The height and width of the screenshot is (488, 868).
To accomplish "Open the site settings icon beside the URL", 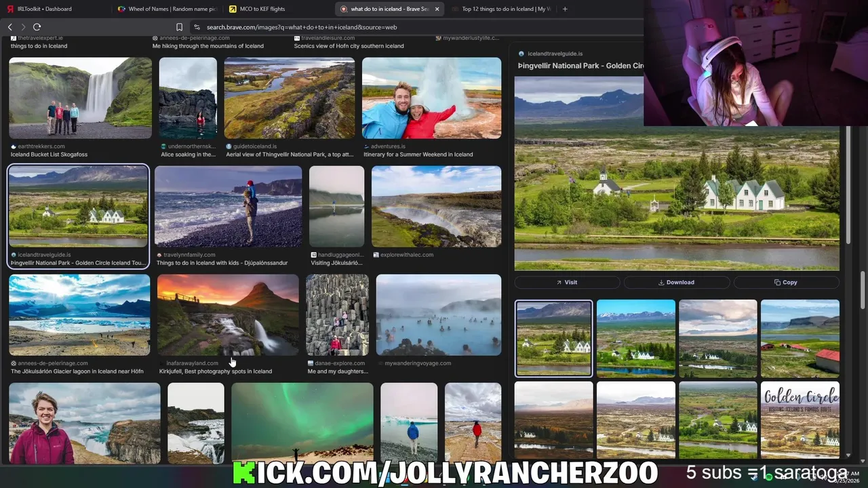I will click(197, 27).
